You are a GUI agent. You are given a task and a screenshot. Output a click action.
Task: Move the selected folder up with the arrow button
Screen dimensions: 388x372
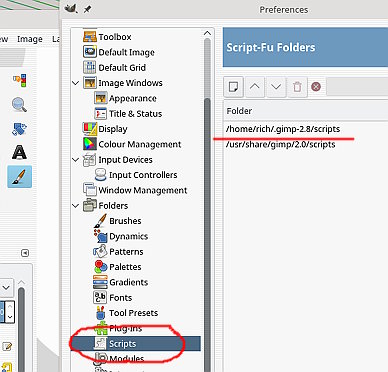(255, 87)
